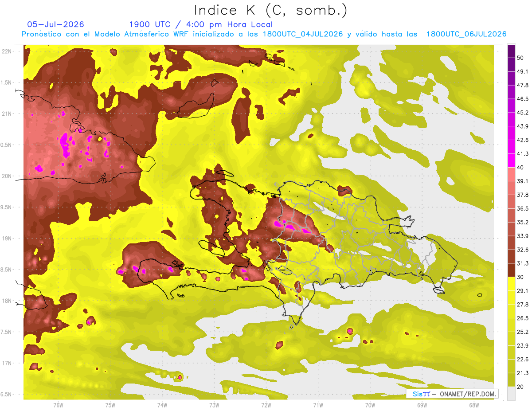
Task: Click the 18N latitude label
Action: [7, 301]
